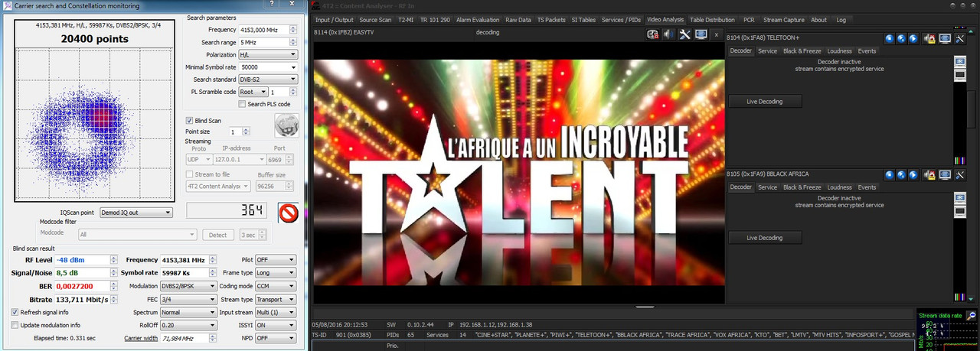The image size is (980, 351).
Task: Open the Pilot OFF dropdown
Action: click(x=275, y=260)
